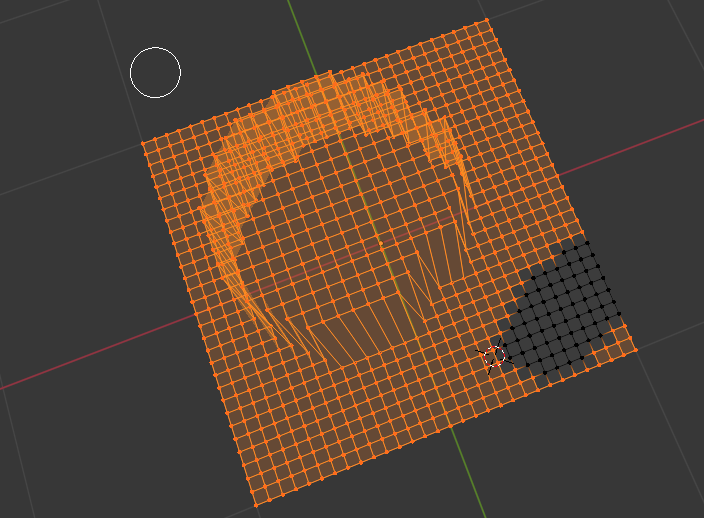Click the red-white 3D cursor crosshair
This screenshot has height=518, width=704.
pos(495,357)
